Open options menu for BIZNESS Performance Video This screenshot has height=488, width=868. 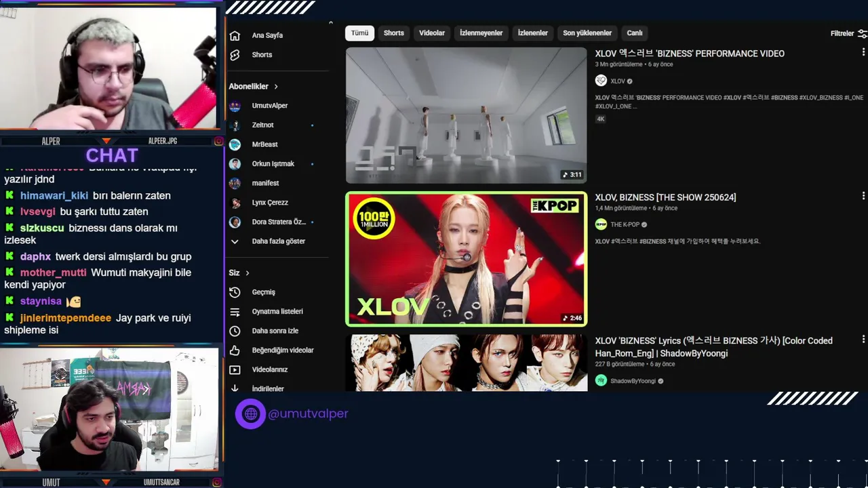click(x=863, y=52)
